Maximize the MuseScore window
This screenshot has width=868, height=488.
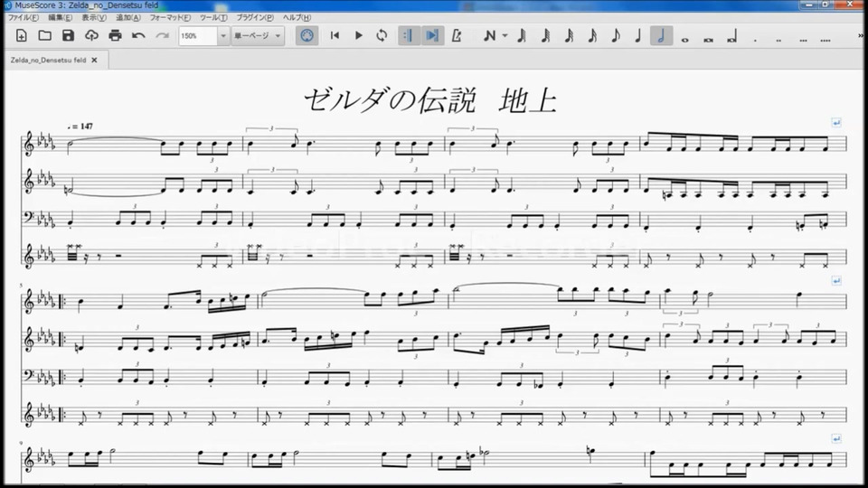825,5
